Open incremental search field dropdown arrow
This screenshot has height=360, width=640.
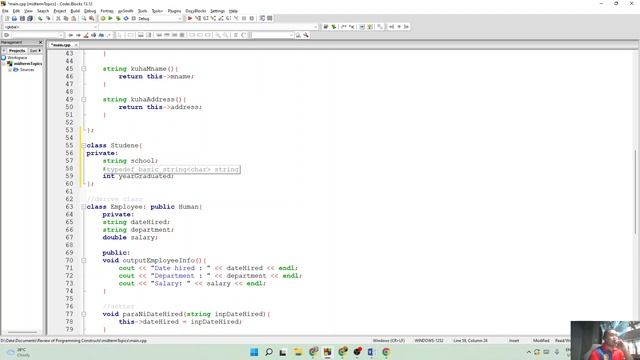(x=61, y=35)
